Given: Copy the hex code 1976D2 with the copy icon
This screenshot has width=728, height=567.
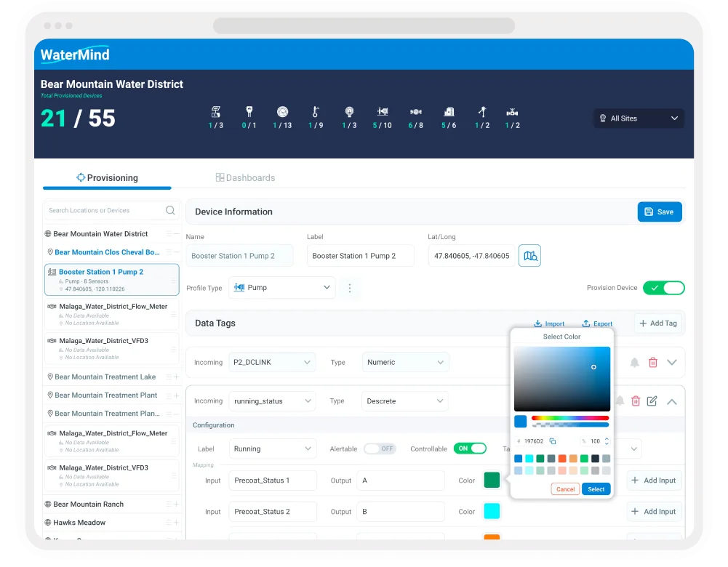Looking at the screenshot, I should pos(553,441).
